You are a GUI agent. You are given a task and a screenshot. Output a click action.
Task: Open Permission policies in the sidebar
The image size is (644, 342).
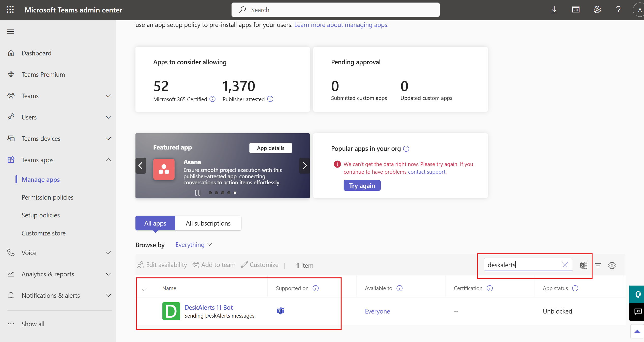(47, 197)
